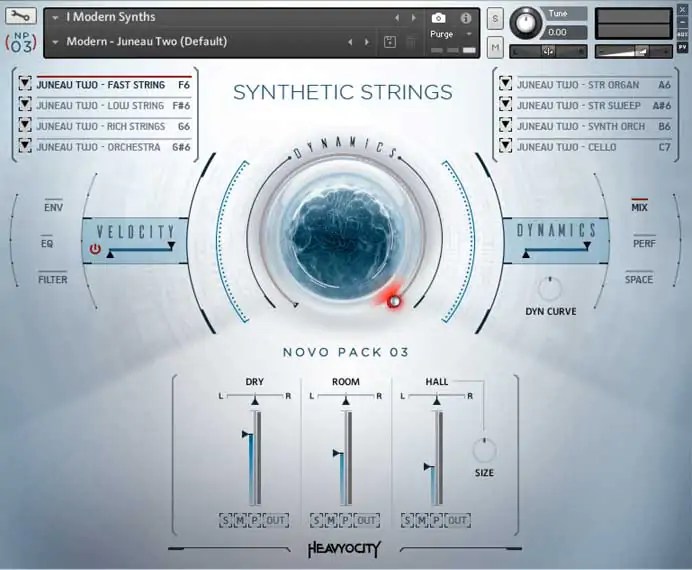Mute the ROOM channel
Screen dimensions: 692x570
pyautogui.click(x=331, y=521)
